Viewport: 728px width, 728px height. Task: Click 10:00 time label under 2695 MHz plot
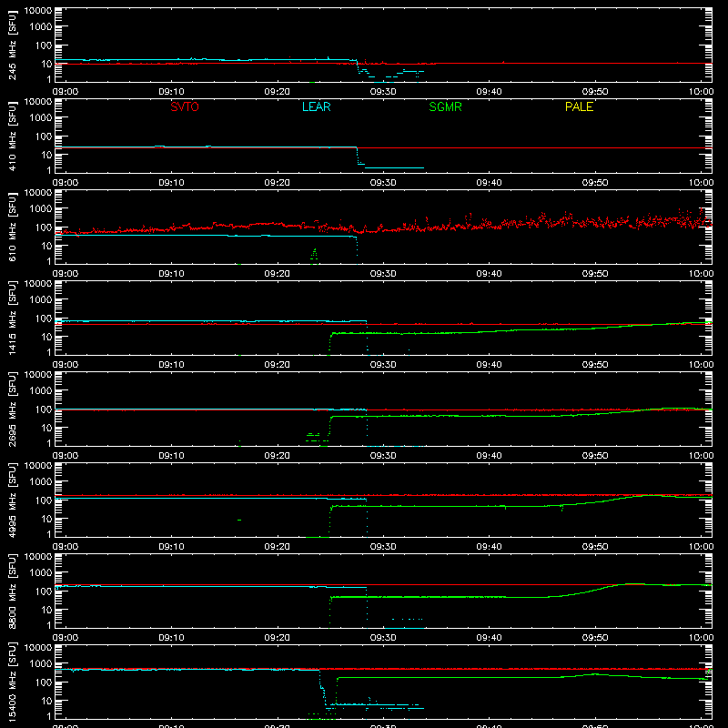point(701,456)
